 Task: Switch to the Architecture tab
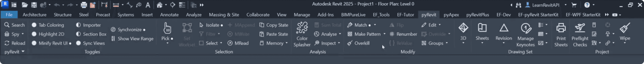coord(35,15)
